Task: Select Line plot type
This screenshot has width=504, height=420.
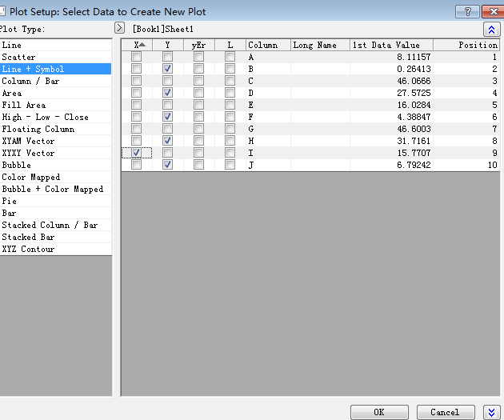Action: (56, 45)
